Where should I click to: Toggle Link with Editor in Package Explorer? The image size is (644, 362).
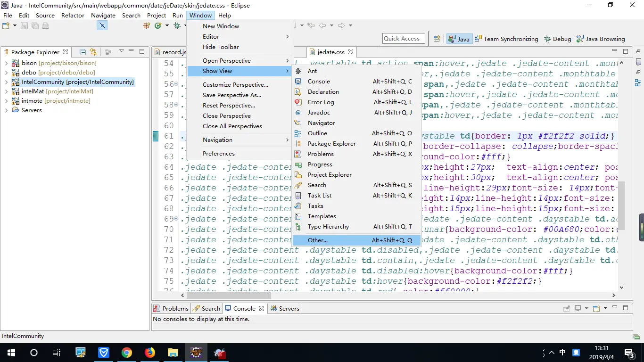(x=93, y=52)
